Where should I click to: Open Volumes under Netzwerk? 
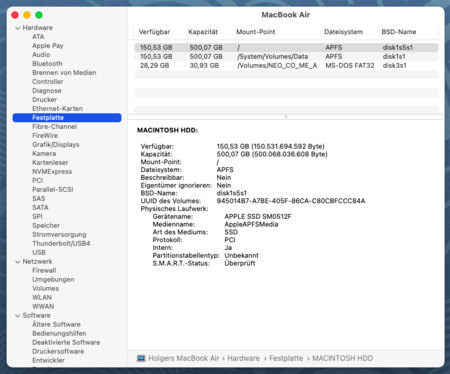click(x=45, y=289)
